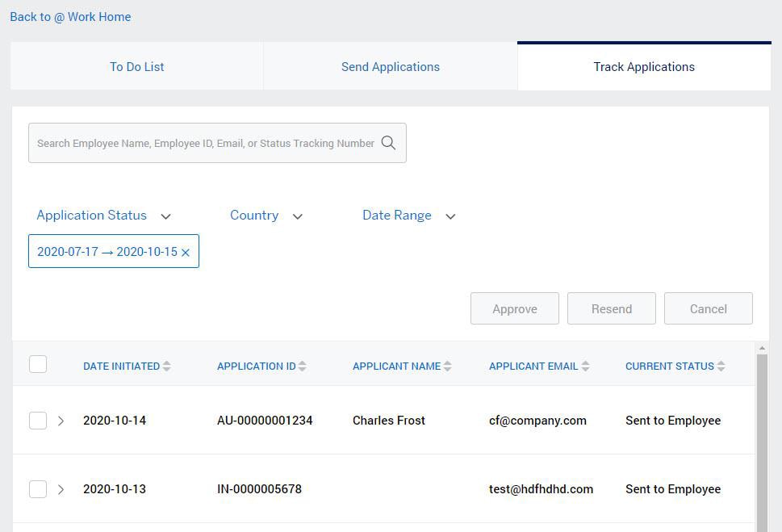Remove the 2020-07-17 to 2020-10-15 date filter
This screenshot has width=782, height=532.
(186, 251)
